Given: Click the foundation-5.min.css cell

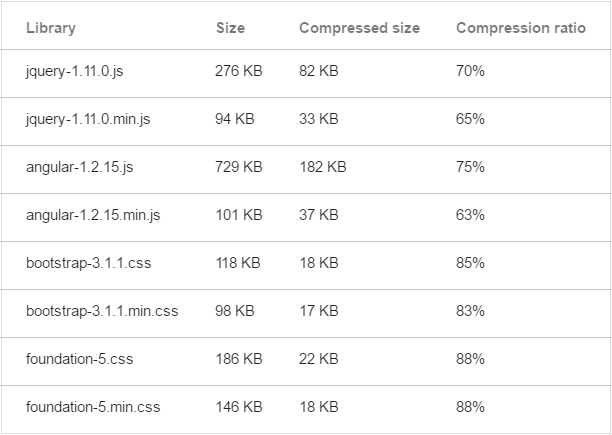Looking at the screenshot, I should [93, 407].
